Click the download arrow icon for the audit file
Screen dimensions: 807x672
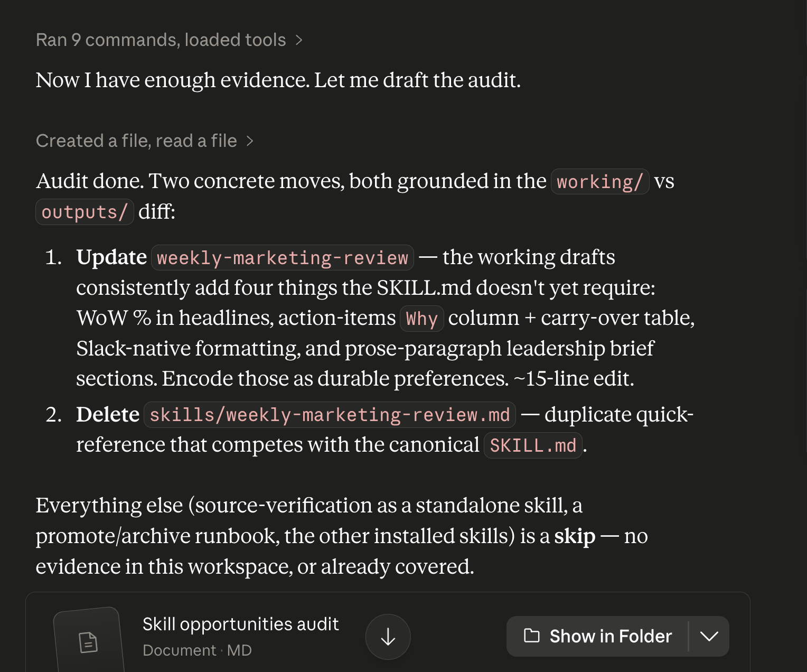pyautogui.click(x=388, y=637)
